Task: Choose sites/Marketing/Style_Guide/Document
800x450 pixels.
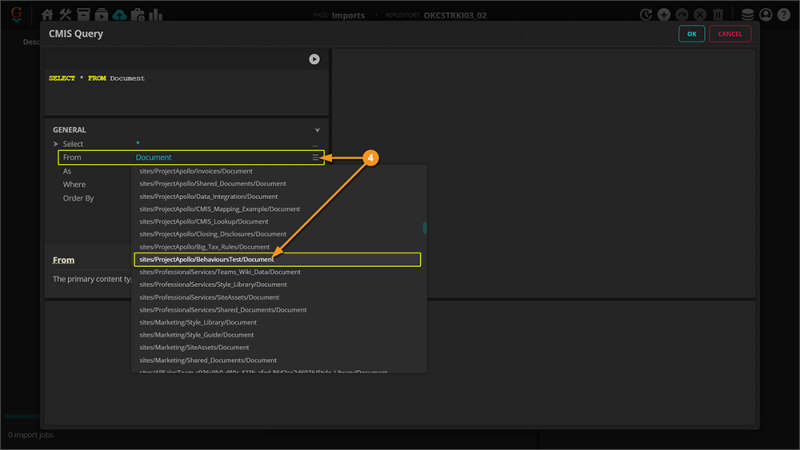Action: (196, 335)
